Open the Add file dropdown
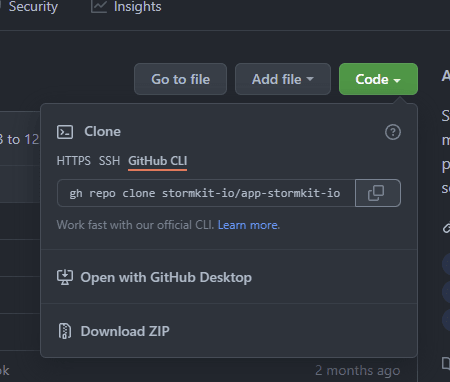Screen dimensions: 450x382 tap(283, 79)
